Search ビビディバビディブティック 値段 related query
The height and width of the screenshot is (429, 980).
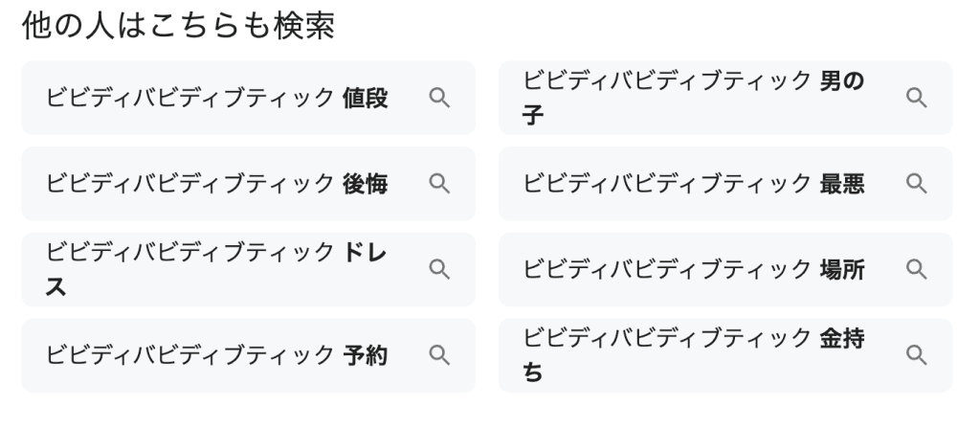pyautogui.click(x=191, y=98)
